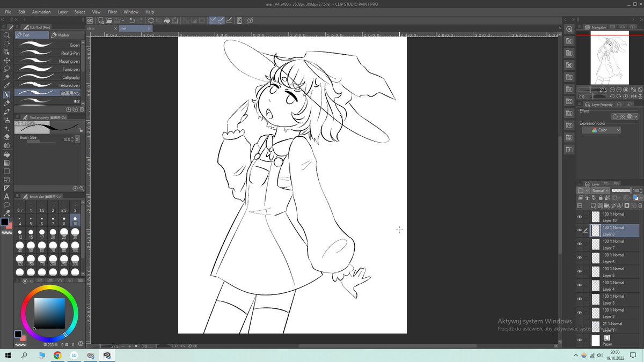Open the Filter menu
644x362 pixels.
(112, 12)
